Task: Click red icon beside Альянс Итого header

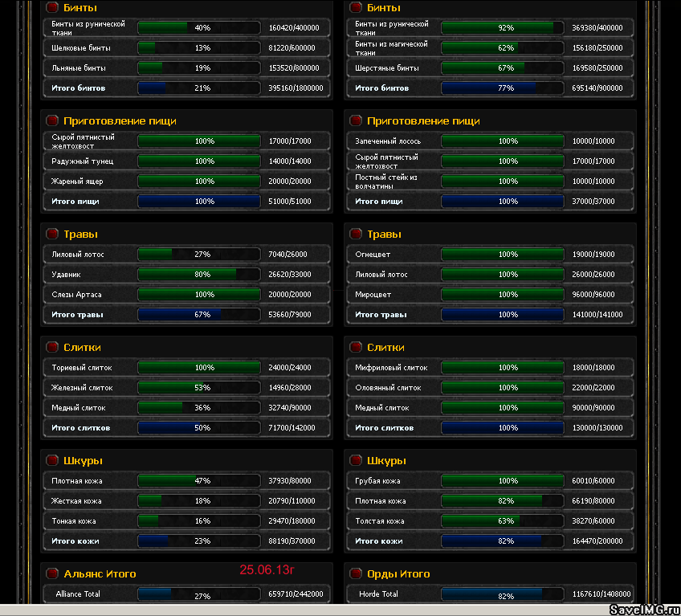Action: [x=52, y=573]
